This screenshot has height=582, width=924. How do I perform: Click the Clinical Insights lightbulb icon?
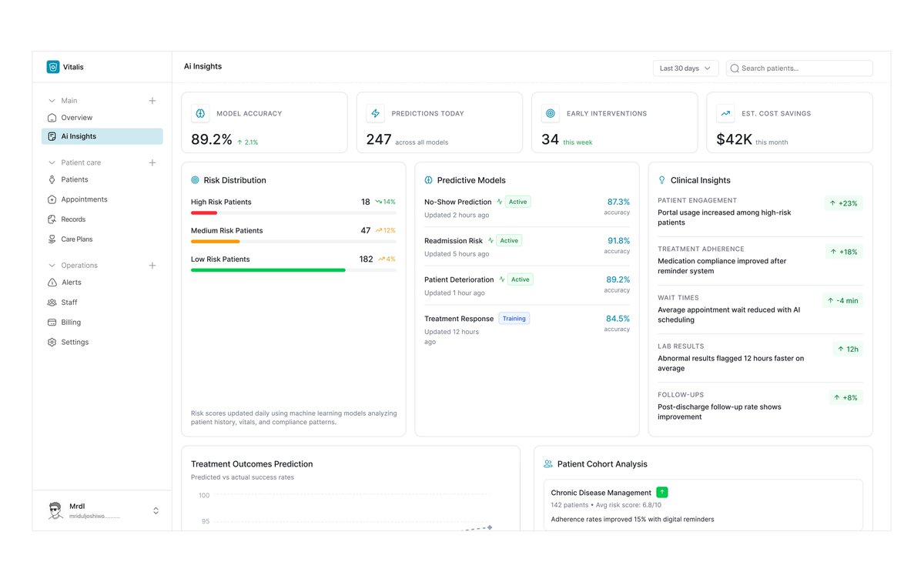[662, 180]
